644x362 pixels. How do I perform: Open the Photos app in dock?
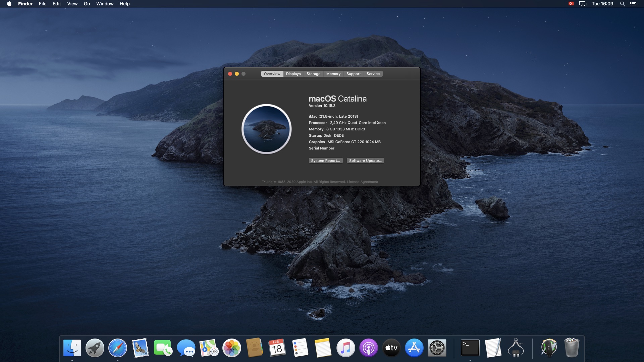(232, 348)
